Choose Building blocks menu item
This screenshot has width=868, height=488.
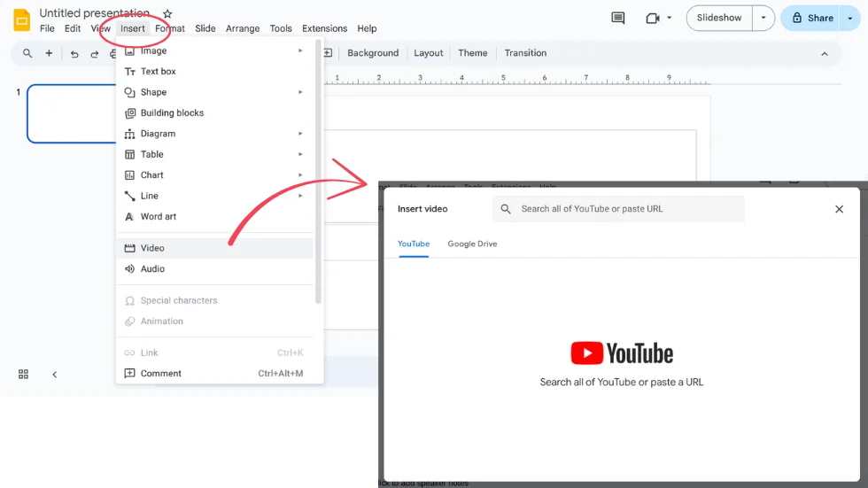click(214, 112)
